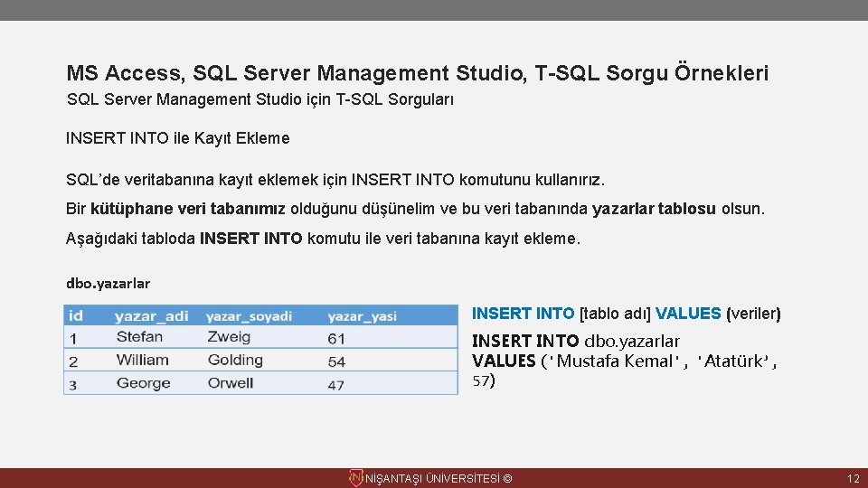Click the bold phrase 'yazarlar tablosu'
Screen dimensions: 868x488
654,209
